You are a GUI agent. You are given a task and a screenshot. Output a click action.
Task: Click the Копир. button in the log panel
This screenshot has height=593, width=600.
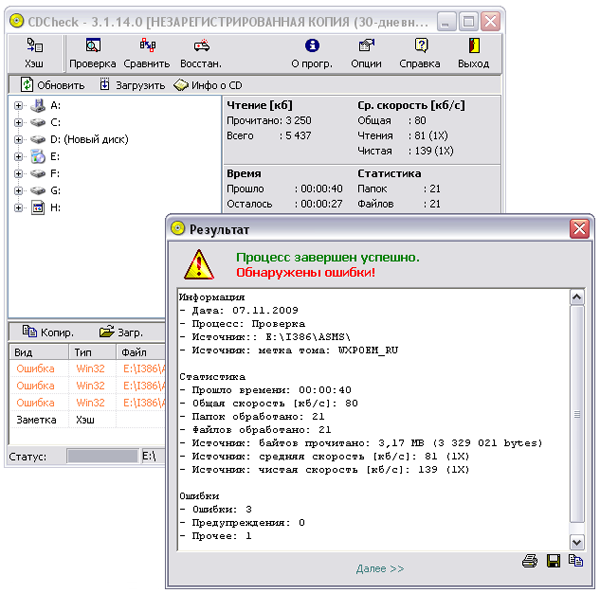pyautogui.click(x=46, y=332)
